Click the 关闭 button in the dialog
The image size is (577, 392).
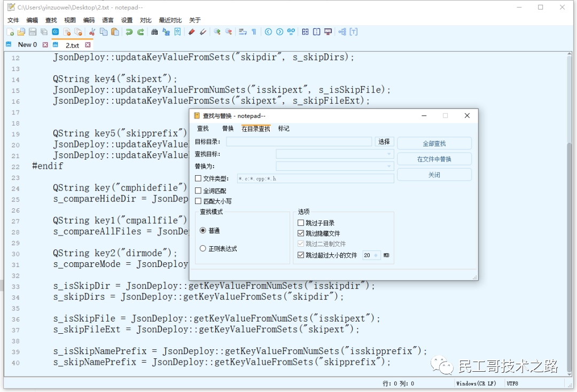[x=434, y=175]
